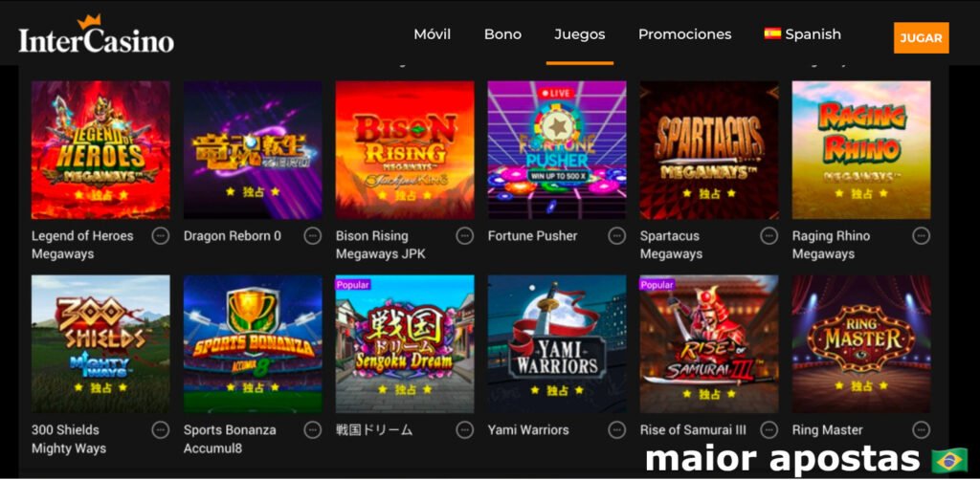Open more options for Legend of Heroes Megaways
This screenshot has height=480, width=980.
(x=161, y=236)
